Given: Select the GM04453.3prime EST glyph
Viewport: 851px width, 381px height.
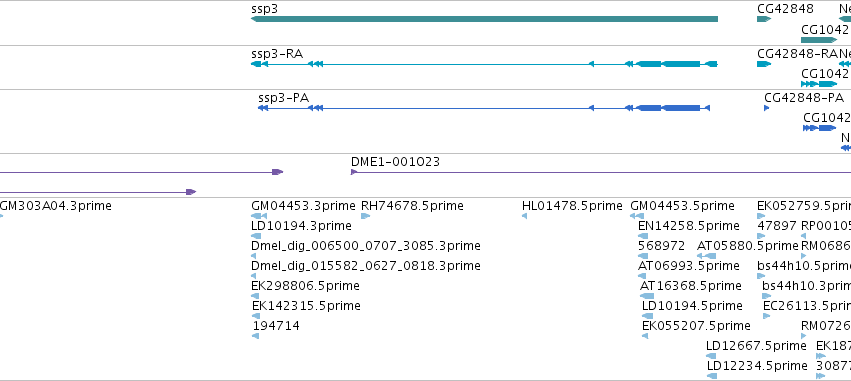Looking at the screenshot, I should pos(259,216).
